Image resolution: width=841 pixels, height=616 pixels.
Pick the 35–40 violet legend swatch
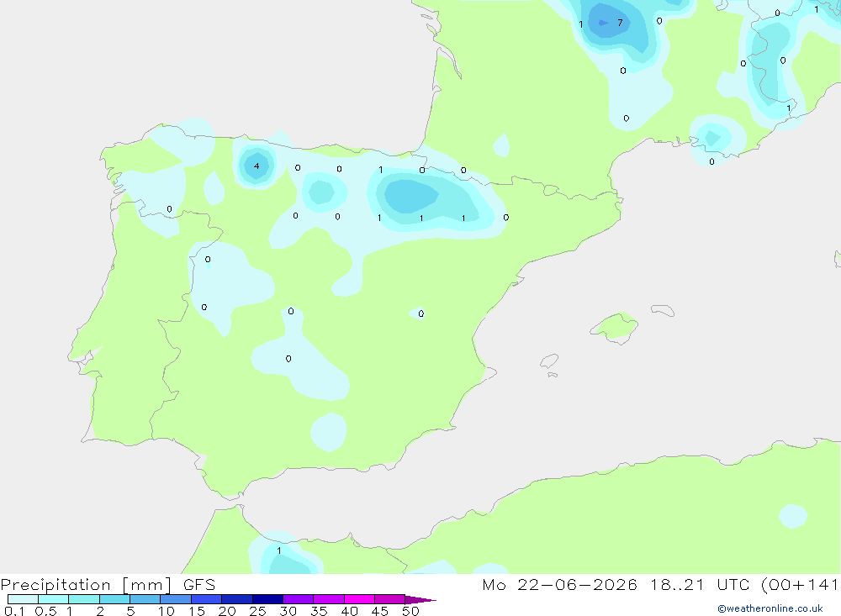point(328,599)
